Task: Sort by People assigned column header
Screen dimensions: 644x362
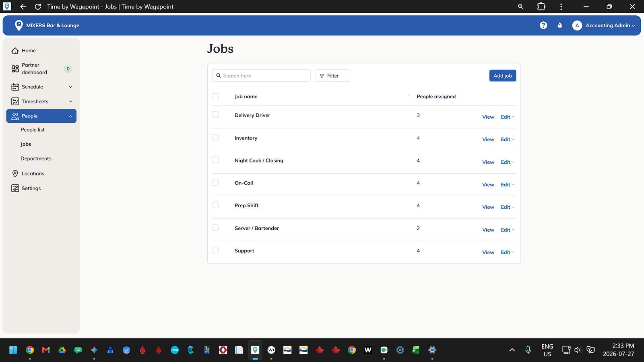Action: click(x=436, y=97)
